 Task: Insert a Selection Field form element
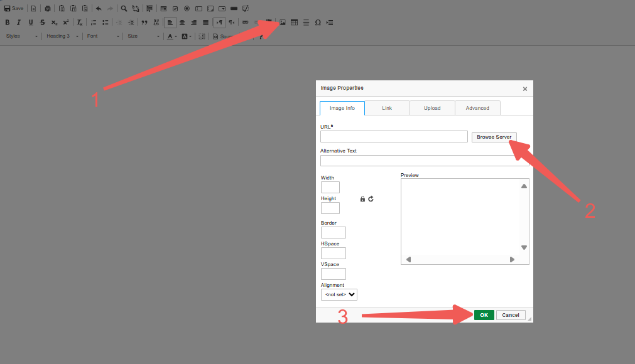point(222,9)
